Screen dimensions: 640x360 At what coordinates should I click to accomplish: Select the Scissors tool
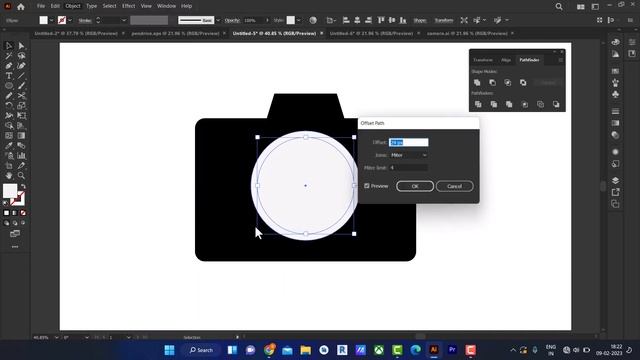[x=21, y=96]
